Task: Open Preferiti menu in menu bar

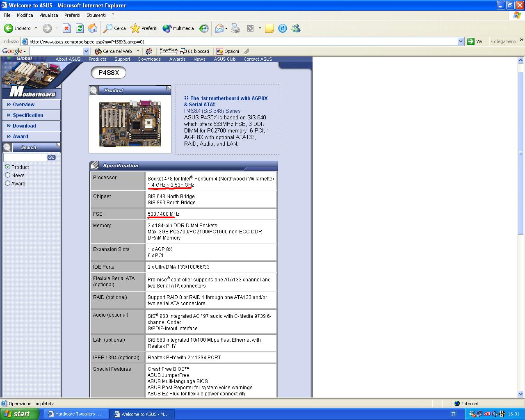Action: coord(72,15)
